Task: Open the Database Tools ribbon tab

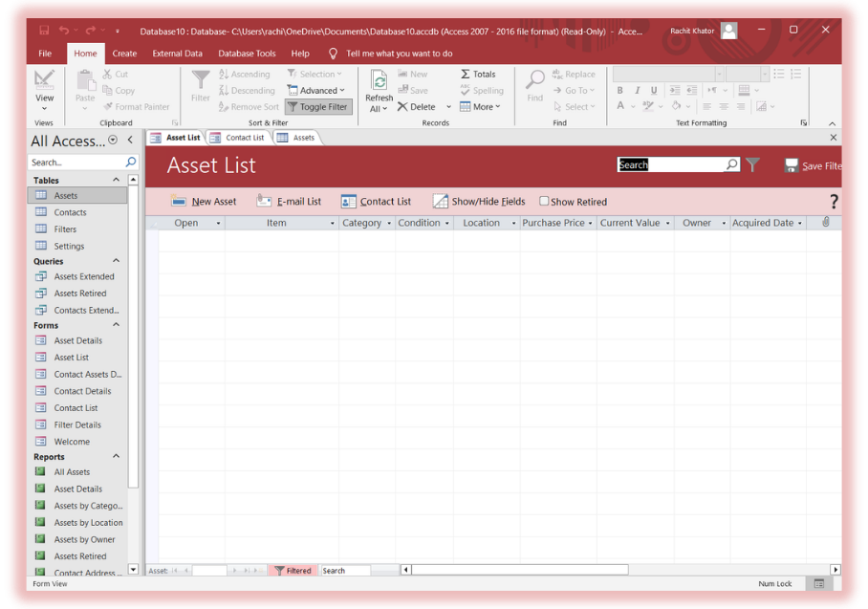Action: click(x=247, y=54)
